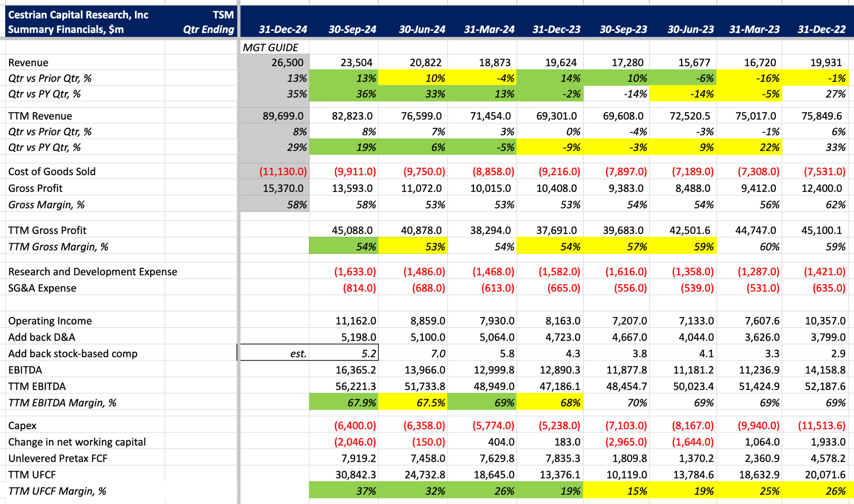
Task: Select the outlined est. stock-comp cell
Action: [x=298, y=353]
